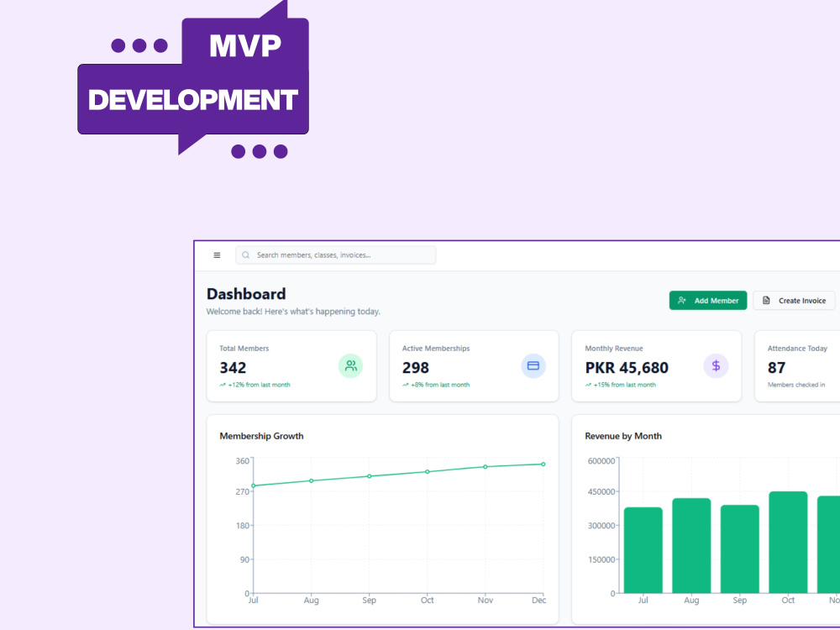This screenshot has width=840, height=630.
Task: Focus the search members, classes, invoices field
Action: (336, 255)
